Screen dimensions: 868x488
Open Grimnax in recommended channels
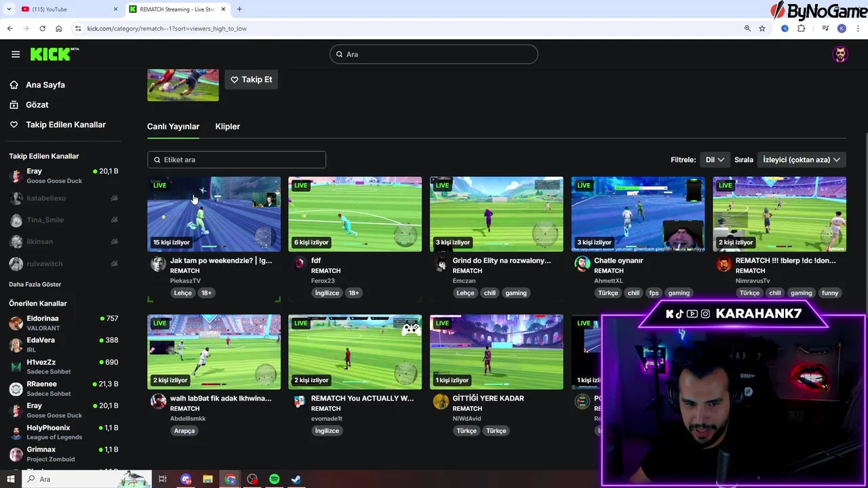point(64,453)
